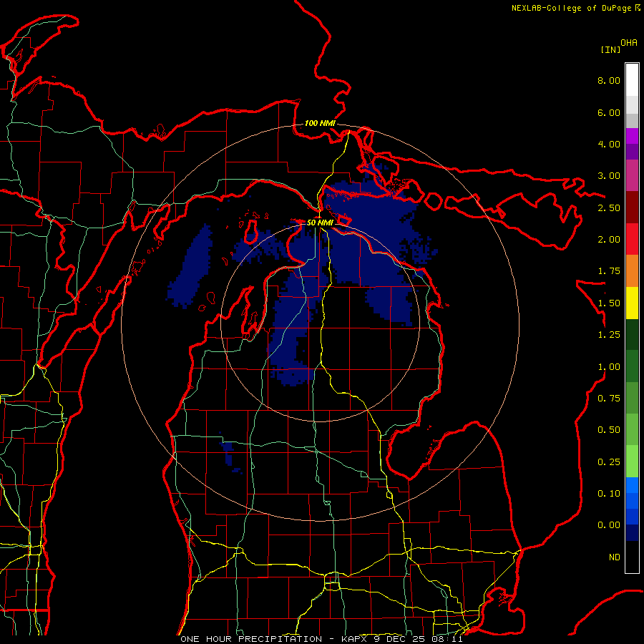This screenshot has height=644, width=644.
Task: Click the 0.50 scale value label
Action: click(609, 430)
